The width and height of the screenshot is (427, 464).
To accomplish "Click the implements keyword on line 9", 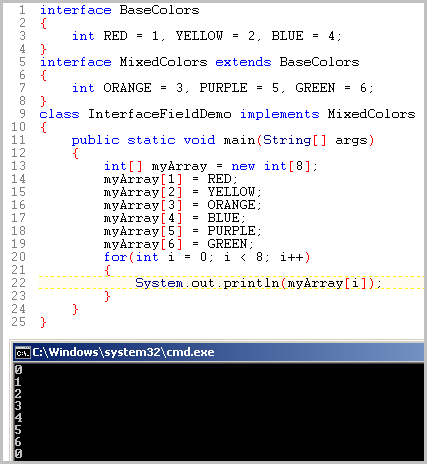I will pos(279,114).
